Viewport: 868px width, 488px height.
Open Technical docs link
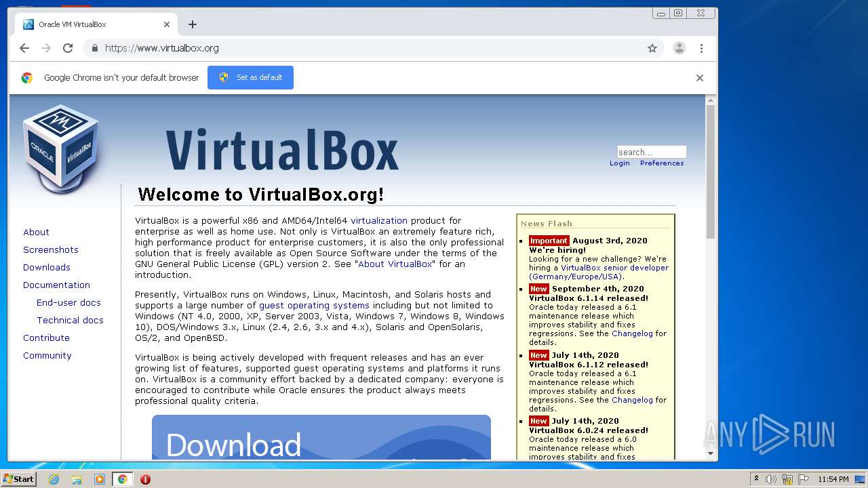tap(70, 320)
